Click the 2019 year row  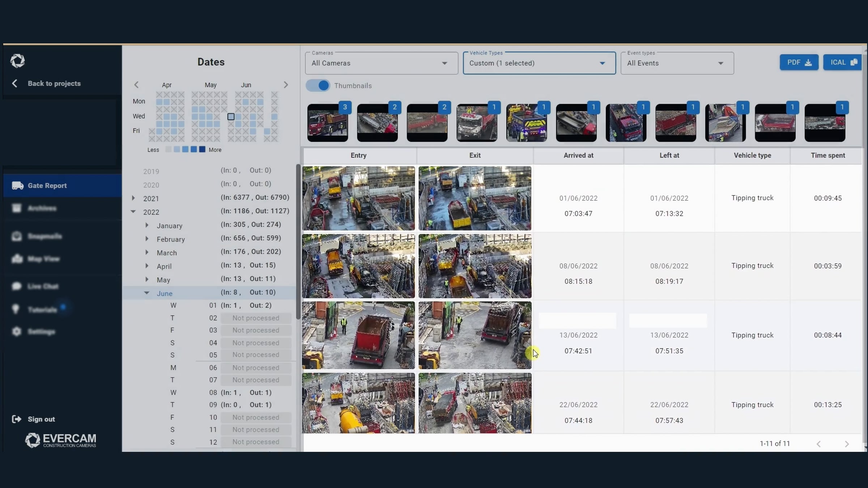210,171
